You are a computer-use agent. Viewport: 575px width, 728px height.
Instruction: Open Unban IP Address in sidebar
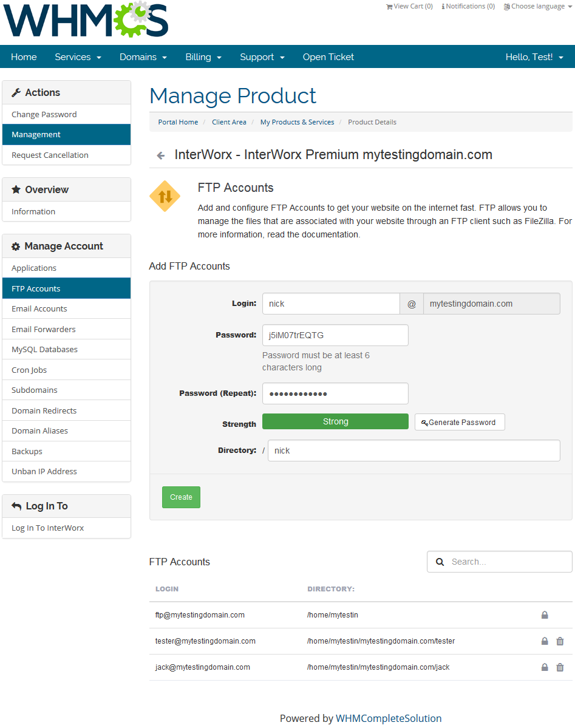tap(66, 471)
